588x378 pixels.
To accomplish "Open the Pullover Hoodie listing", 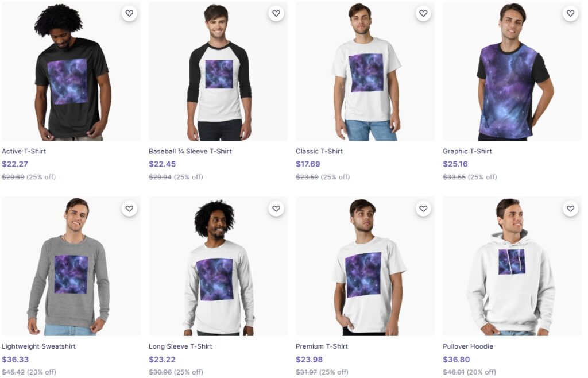I will click(467, 346).
